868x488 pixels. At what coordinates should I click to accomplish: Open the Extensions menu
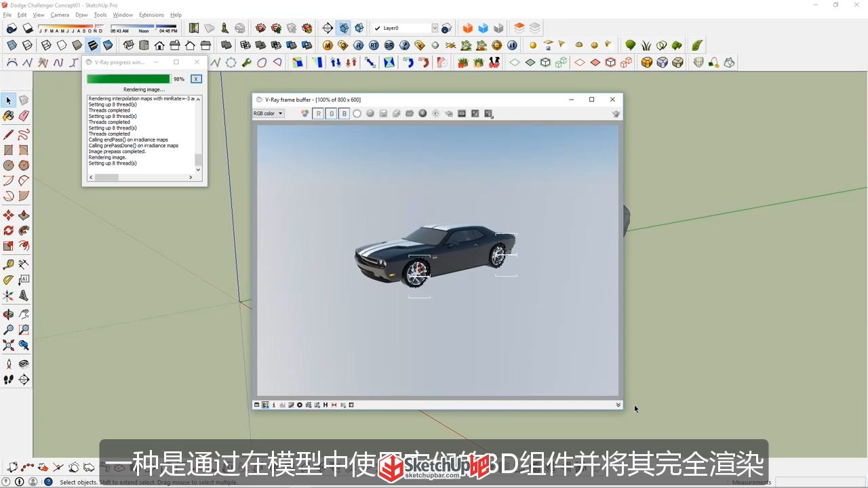151,15
